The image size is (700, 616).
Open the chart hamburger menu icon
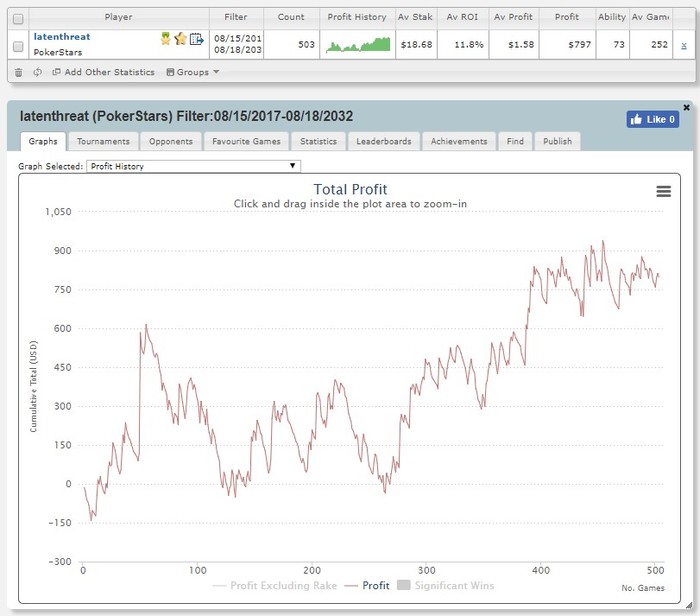(663, 191)
